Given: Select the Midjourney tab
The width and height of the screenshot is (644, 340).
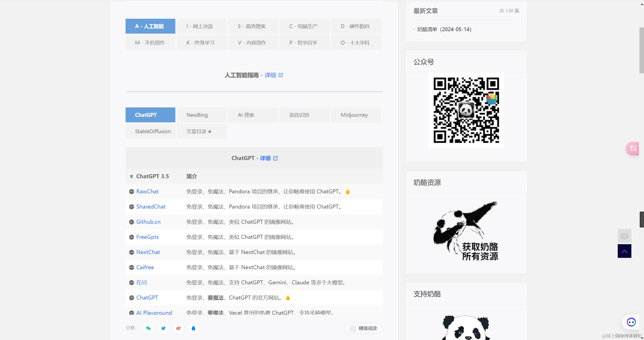Looking at the screenshot, I should (x=354, y=115).
